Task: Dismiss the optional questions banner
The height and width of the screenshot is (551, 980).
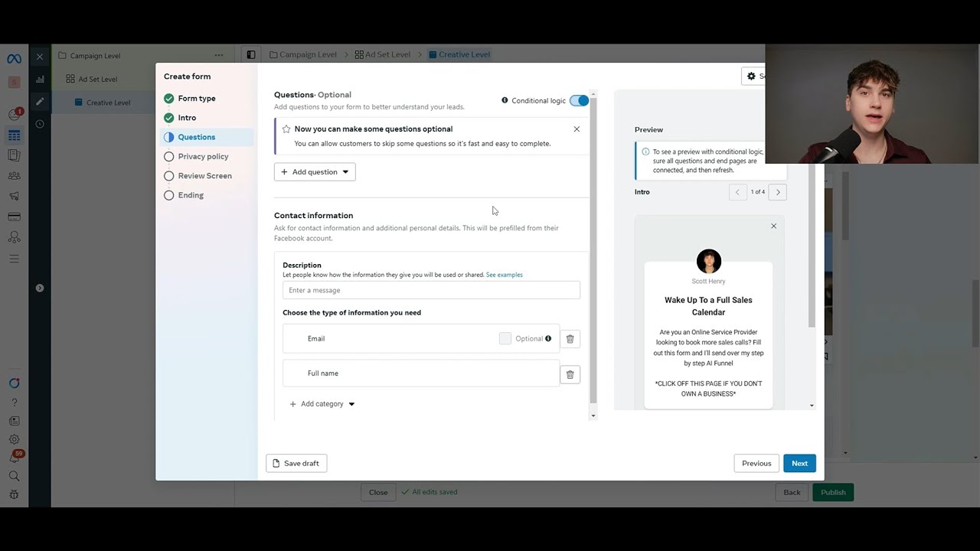Action: 577,129
